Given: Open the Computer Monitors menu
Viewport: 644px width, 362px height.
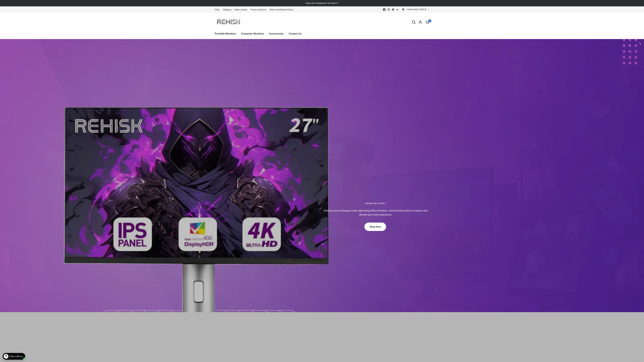Looking at the screenshot, I should pos(252,34).
